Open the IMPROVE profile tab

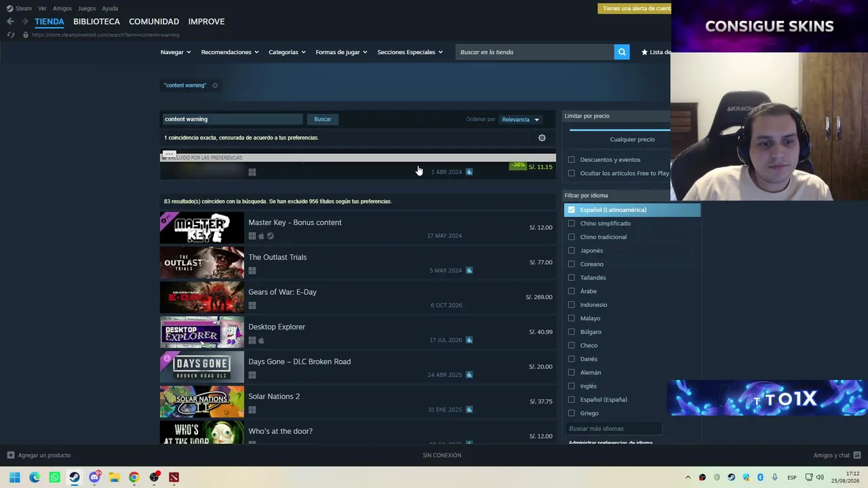[206, 22]
